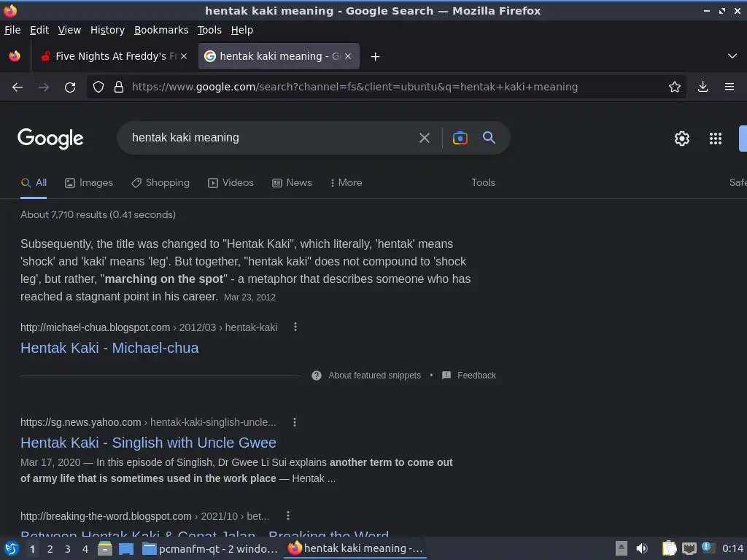This screenshot has height=560, width=747.
Task: Select the All results tab
Action: pos(34,183)
